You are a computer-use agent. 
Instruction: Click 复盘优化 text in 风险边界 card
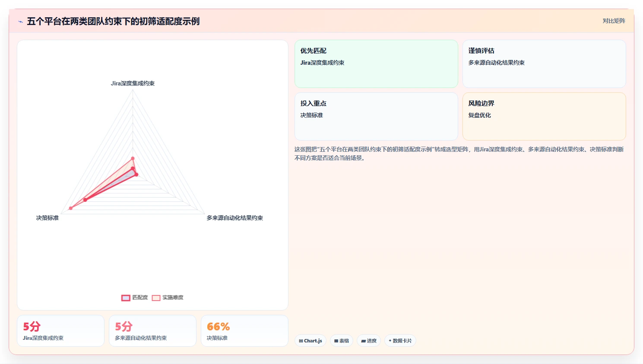(480, 115)
